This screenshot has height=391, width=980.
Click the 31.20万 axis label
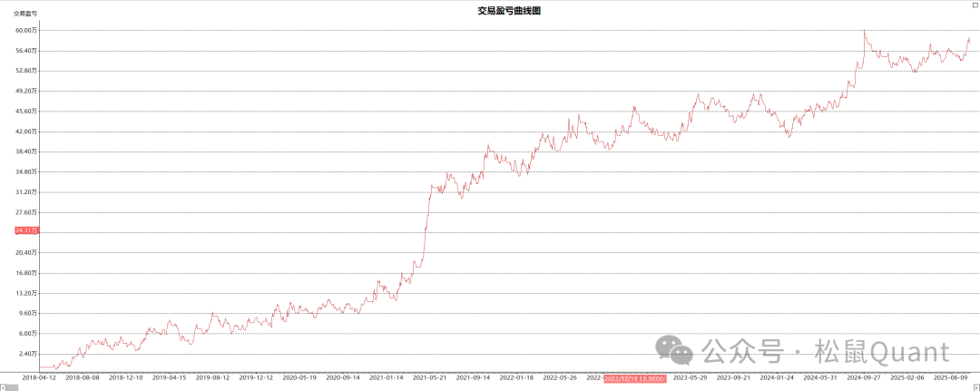[26, 191]
